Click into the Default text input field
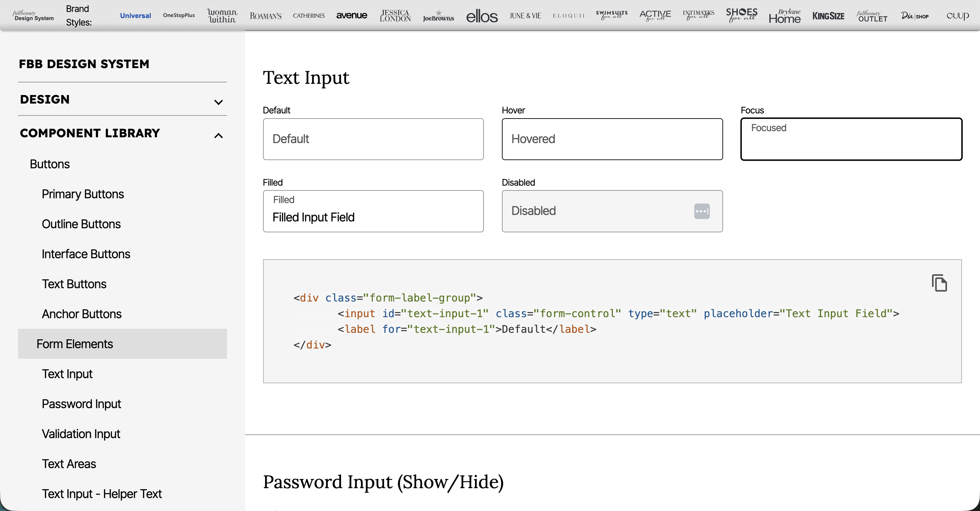 pyautogui.click(x=373, y=139)
